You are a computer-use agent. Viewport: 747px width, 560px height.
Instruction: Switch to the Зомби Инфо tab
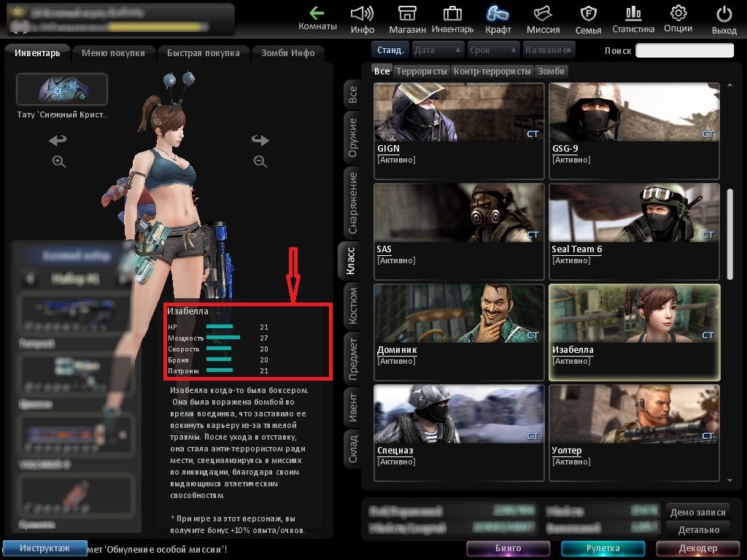(287, 52)
